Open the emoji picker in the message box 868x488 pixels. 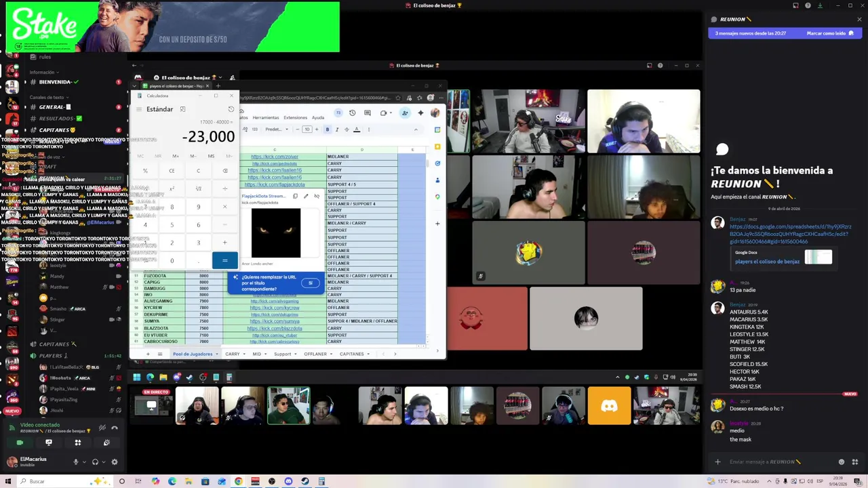pyautogui.click(x=842, y=462)
